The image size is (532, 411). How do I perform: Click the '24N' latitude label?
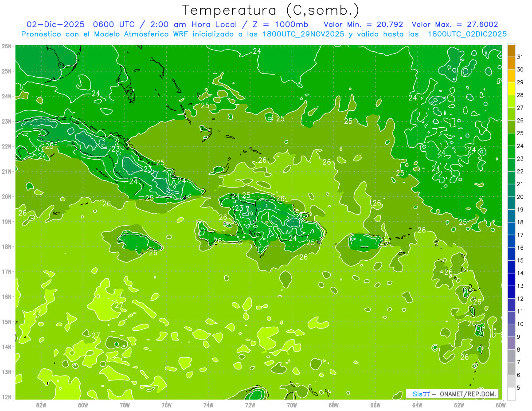click(x=7, y=96)
